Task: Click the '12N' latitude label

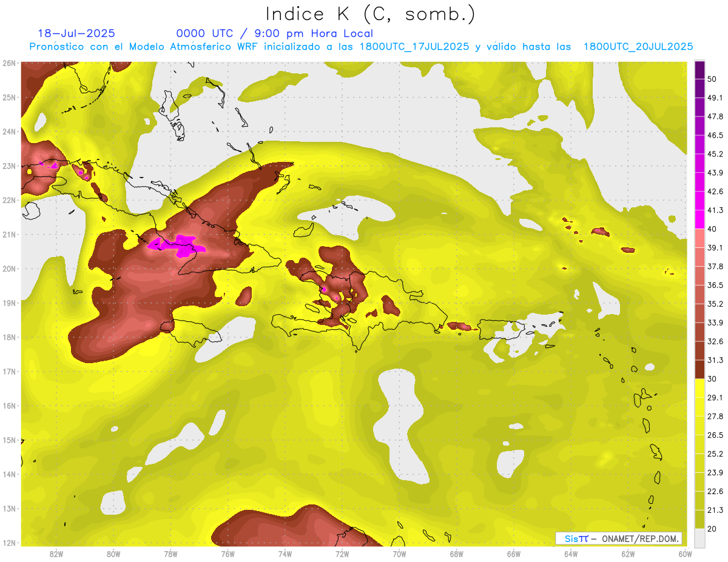Action: click(9, 543)
